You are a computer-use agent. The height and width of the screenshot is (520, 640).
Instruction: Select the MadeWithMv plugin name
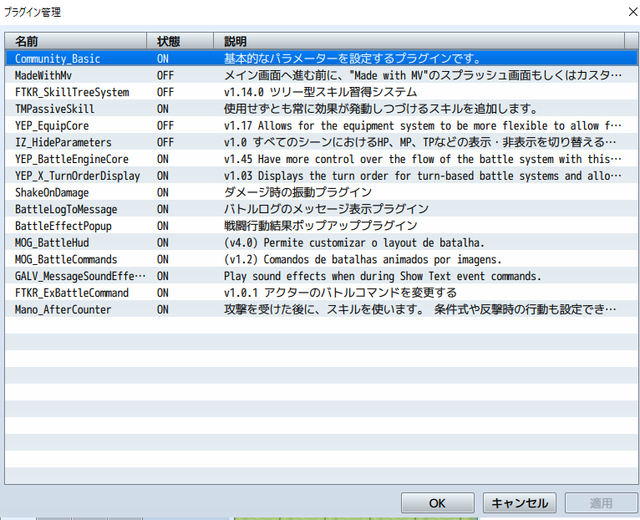coord(44,76)
